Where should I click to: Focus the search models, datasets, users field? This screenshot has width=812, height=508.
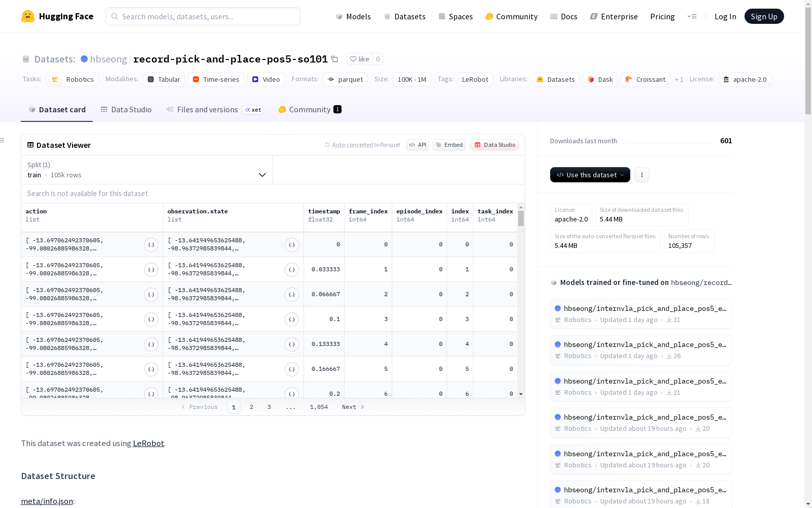203,16
